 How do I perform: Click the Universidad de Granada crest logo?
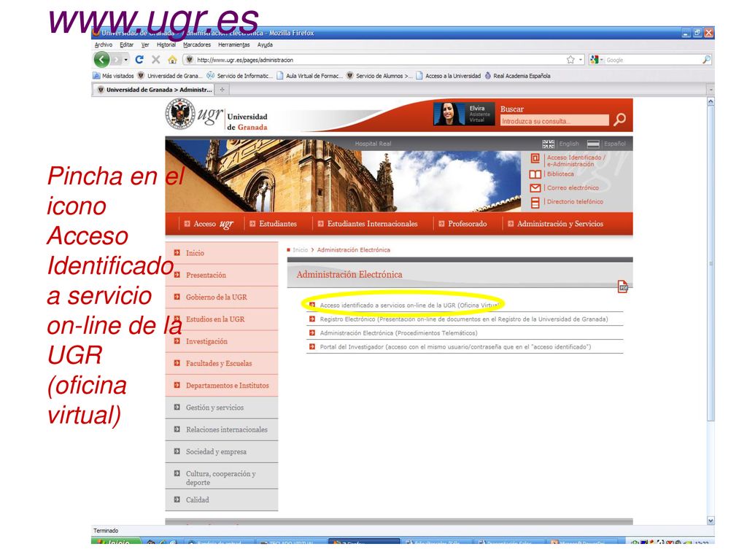click(180, 114)
